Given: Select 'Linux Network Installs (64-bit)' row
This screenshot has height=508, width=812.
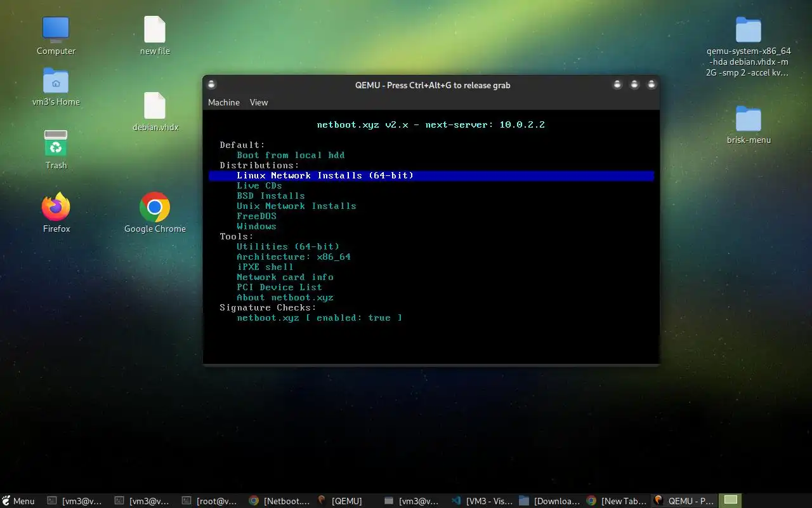Looking at the screenshot, I should [x=431, y=175].
